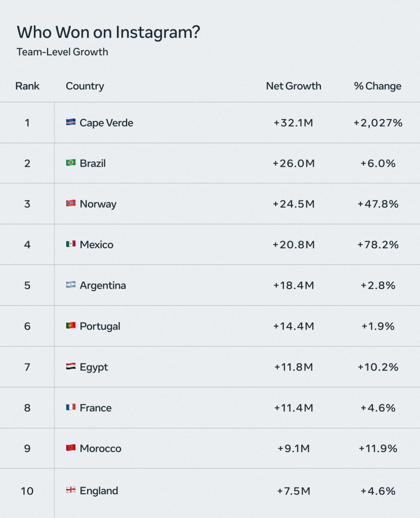Sort by the Rank column header
This screenshot has width=420, height=518.
click(x=27, y=86)
